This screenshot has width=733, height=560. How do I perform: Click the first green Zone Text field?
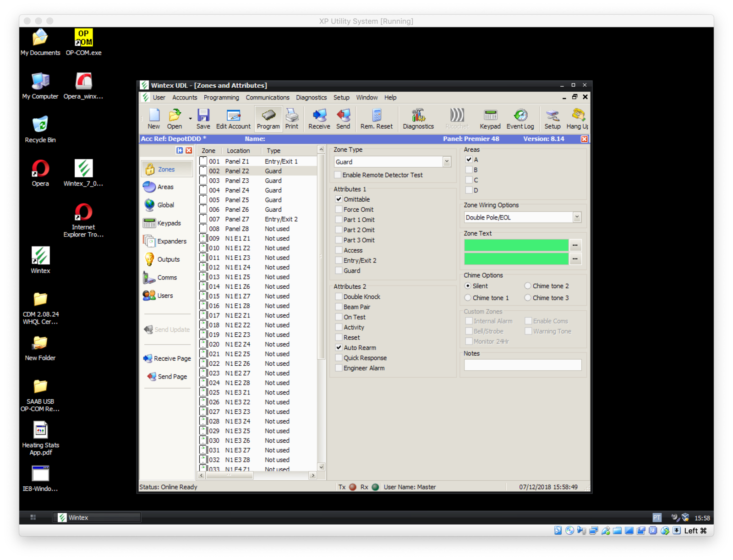pyautogui.click(x=516, y=245)
